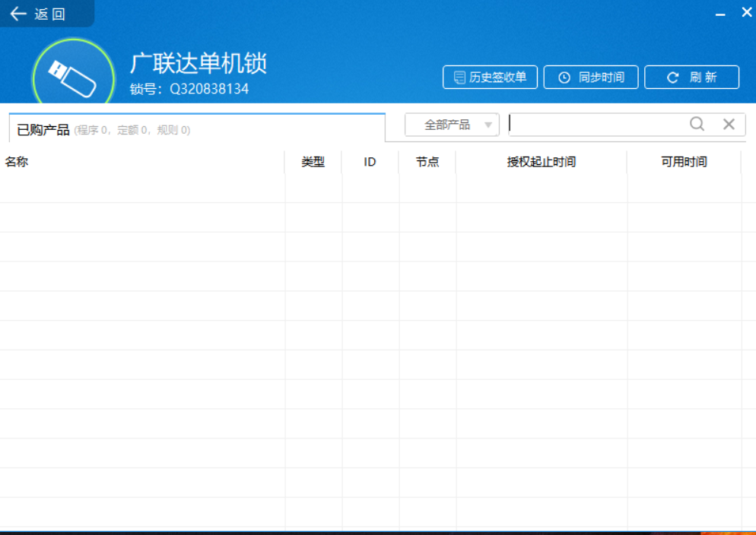756x535 pixels.
Task: Click 可用时间 column header
Action: [685, 162]
